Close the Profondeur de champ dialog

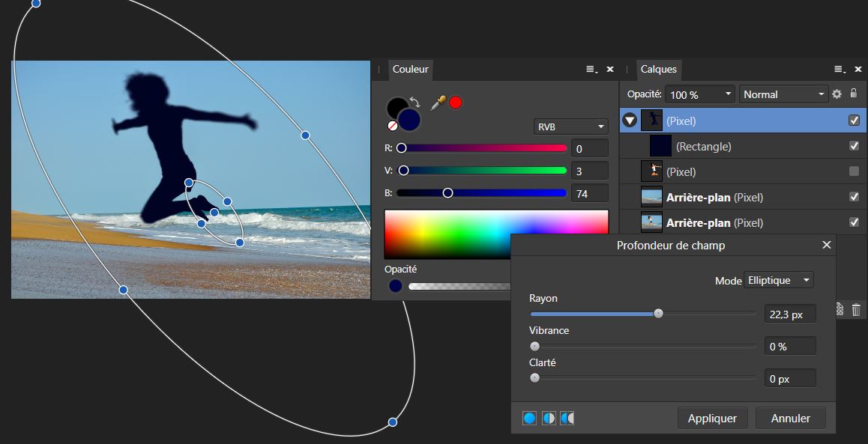click(x=827, y=244)
